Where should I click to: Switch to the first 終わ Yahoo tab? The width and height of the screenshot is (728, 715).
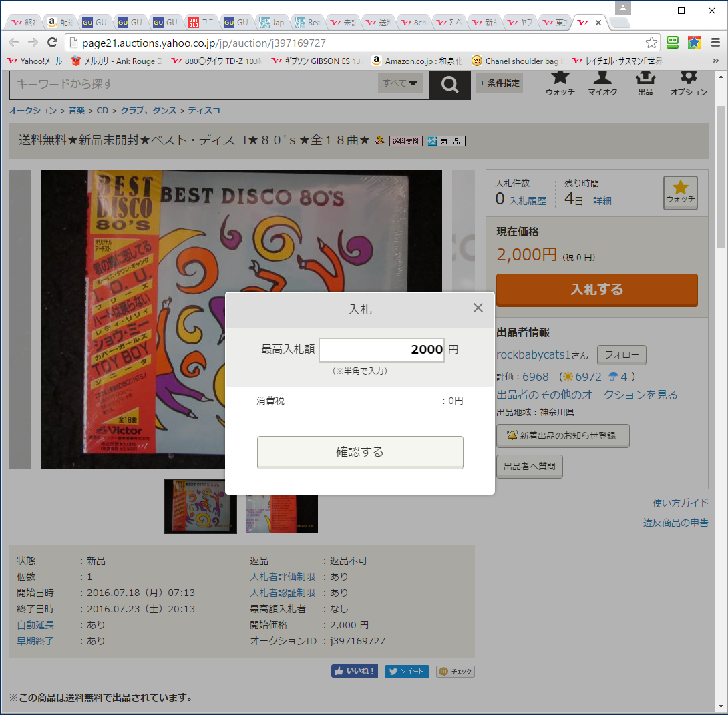pos(24,22)
